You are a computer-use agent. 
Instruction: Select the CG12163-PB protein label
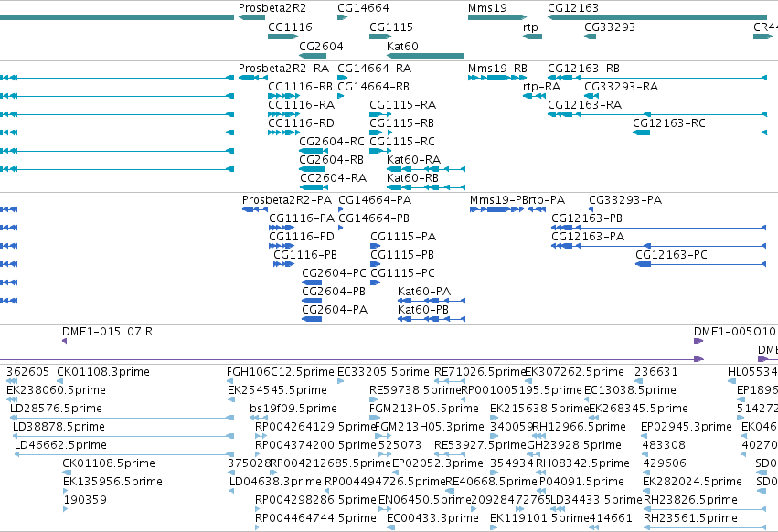(x=587, y=218)
